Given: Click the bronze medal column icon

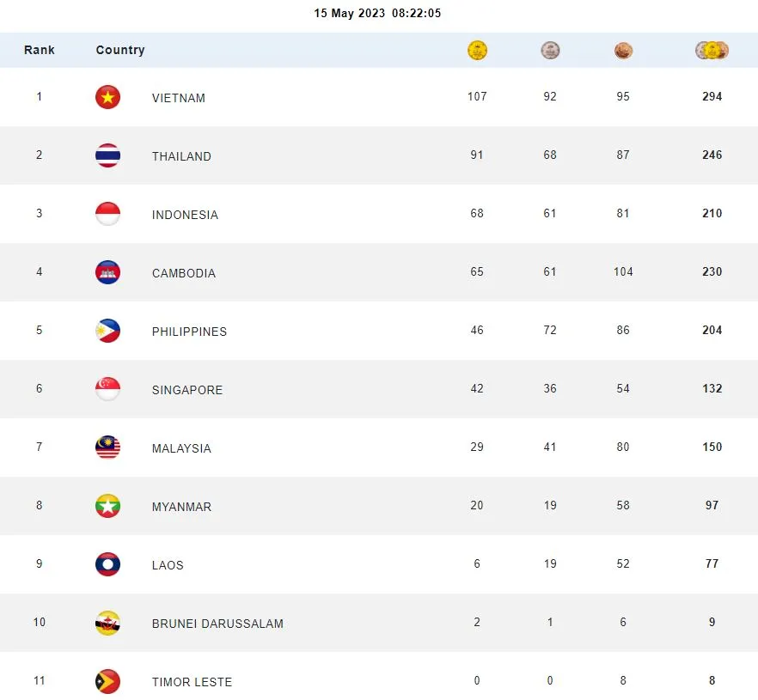Looking at the screenshot, I should click(x=623, y=52).
